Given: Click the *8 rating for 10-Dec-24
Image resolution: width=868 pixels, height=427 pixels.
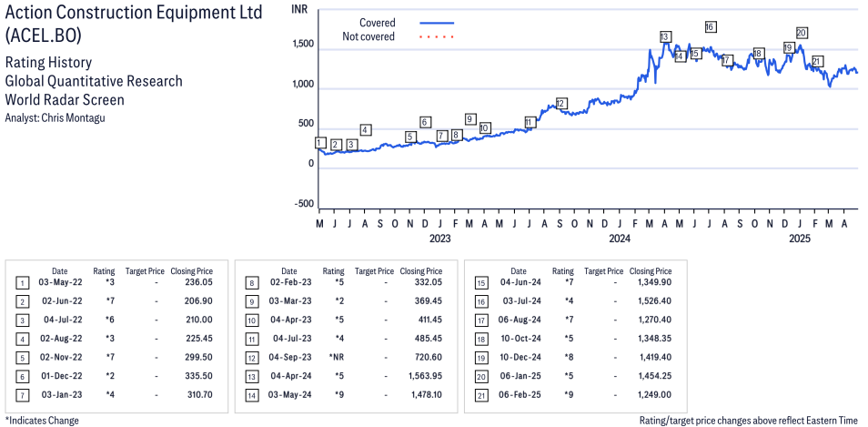Looking at the screenshot, I should click(569, 357).
